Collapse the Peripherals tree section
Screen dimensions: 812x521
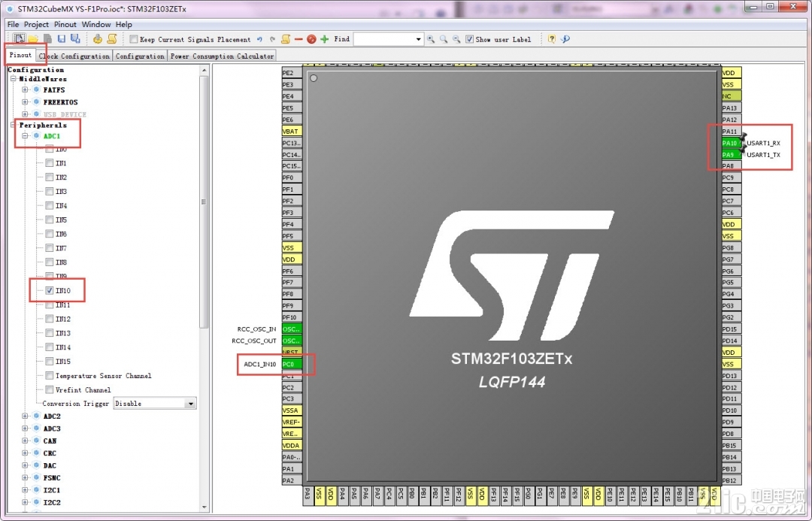coord(14,125)
